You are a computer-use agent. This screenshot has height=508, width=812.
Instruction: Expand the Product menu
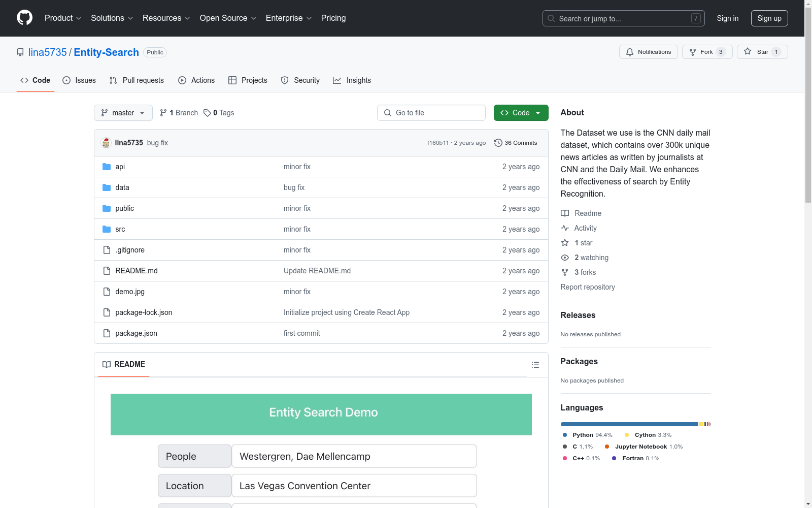pyautogui.click(x=63, y=18)
